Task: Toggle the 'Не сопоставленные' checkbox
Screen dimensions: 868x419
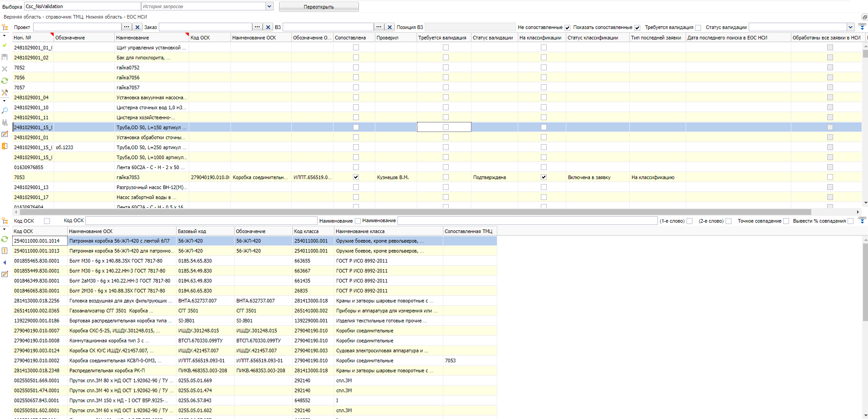Action: click(567, 28)
